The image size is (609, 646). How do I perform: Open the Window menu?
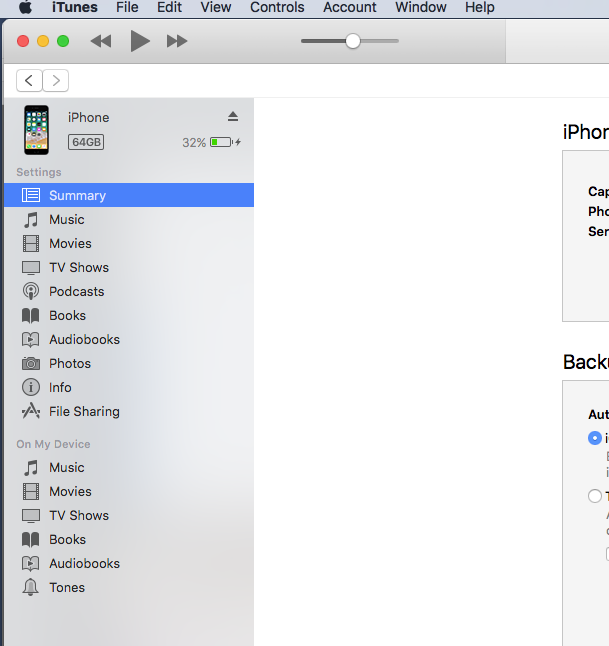(421, 7)
